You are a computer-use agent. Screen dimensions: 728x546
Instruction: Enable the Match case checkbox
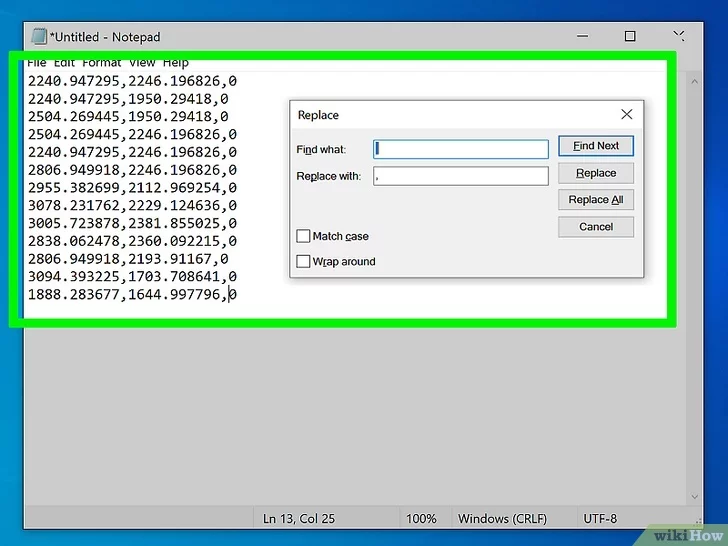[303, 236]
